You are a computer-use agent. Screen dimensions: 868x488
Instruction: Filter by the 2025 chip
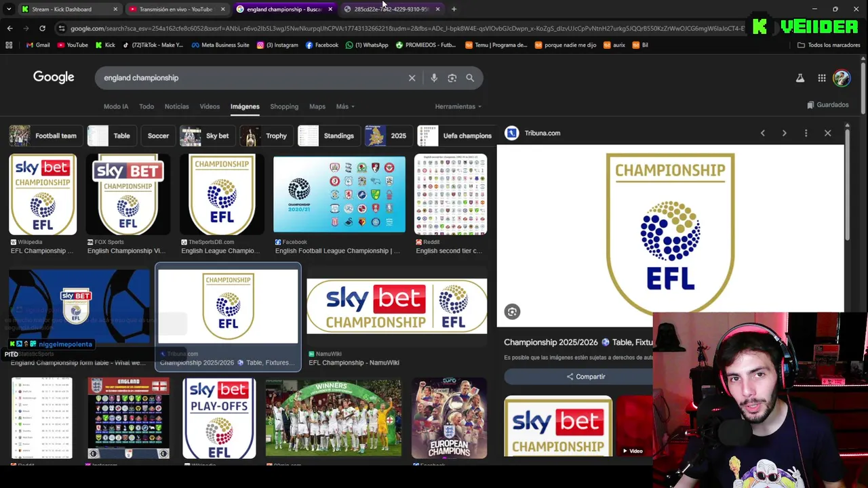[x=389, y=136]
